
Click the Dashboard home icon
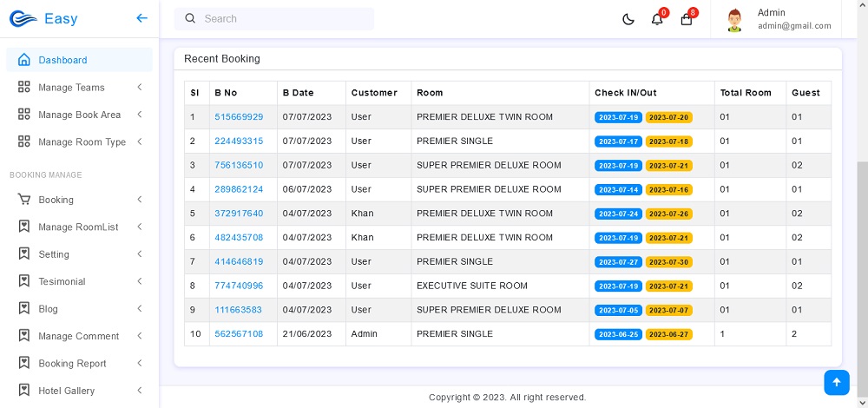[24, 60]
